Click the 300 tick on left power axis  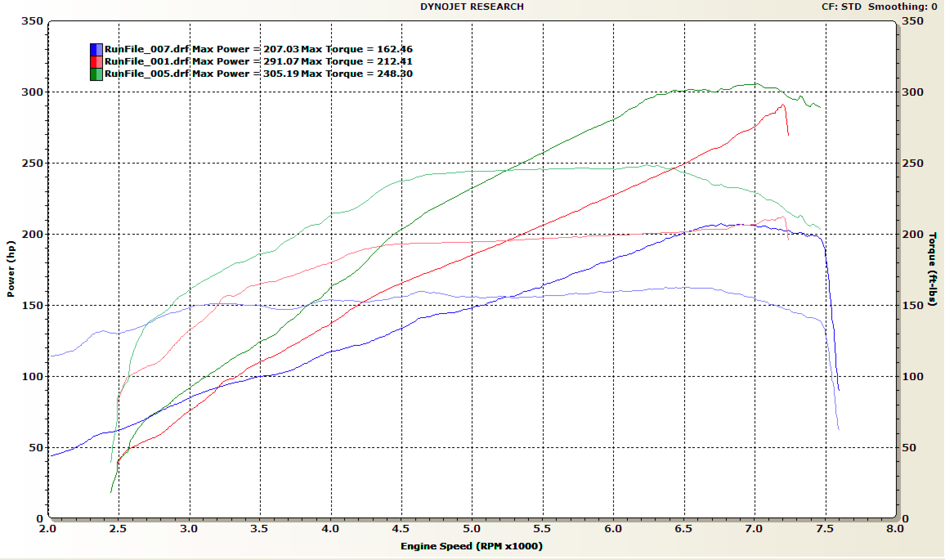click(32, 92)
